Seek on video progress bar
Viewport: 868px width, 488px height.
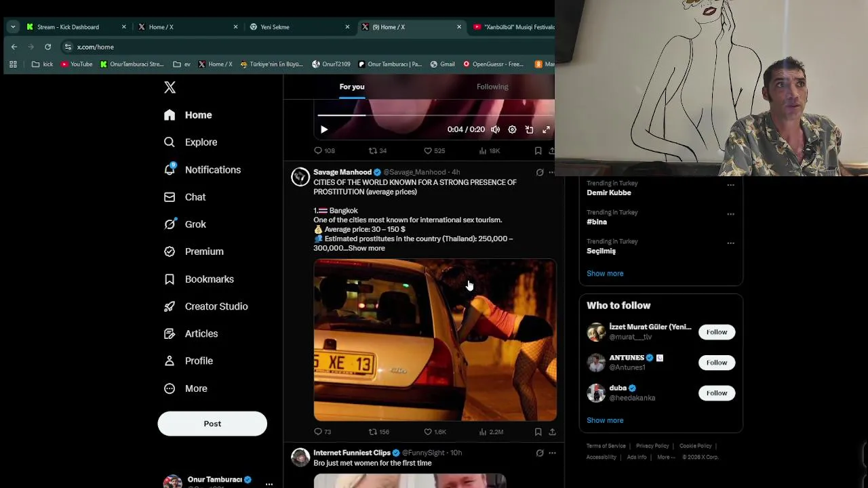tap(434, 115)
